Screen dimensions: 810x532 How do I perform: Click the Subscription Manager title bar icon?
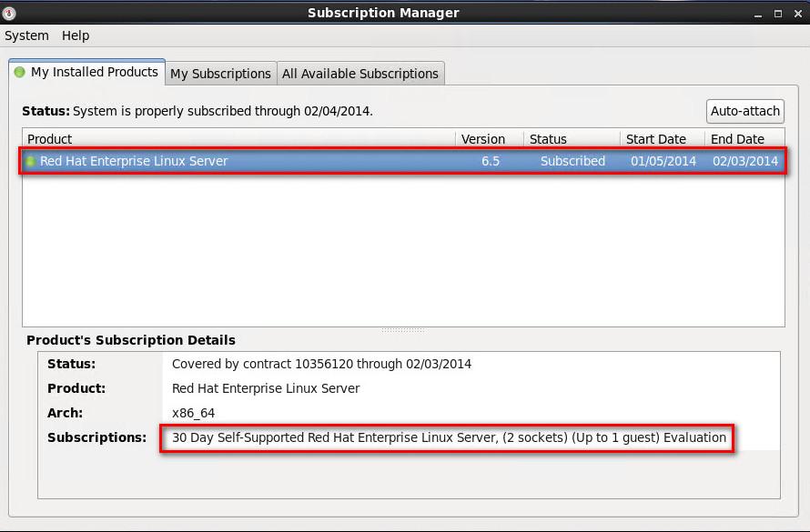point(9,13)
